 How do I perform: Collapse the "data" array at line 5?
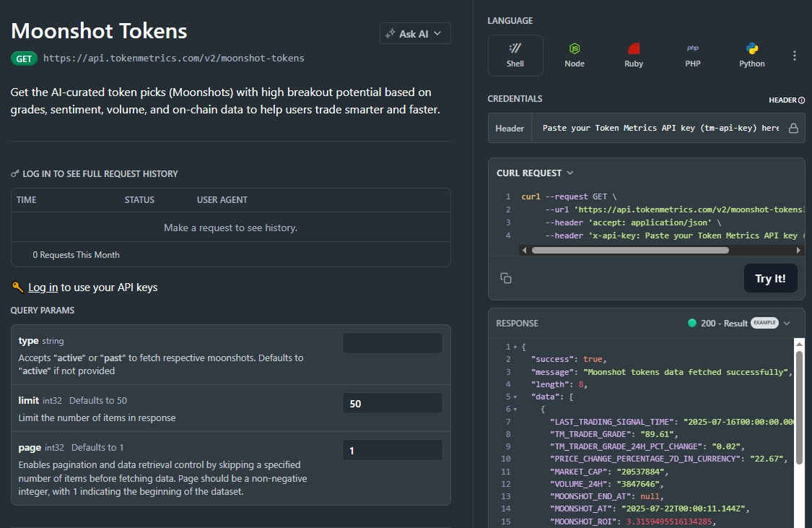pyautogui.click(x=515, y=397)
